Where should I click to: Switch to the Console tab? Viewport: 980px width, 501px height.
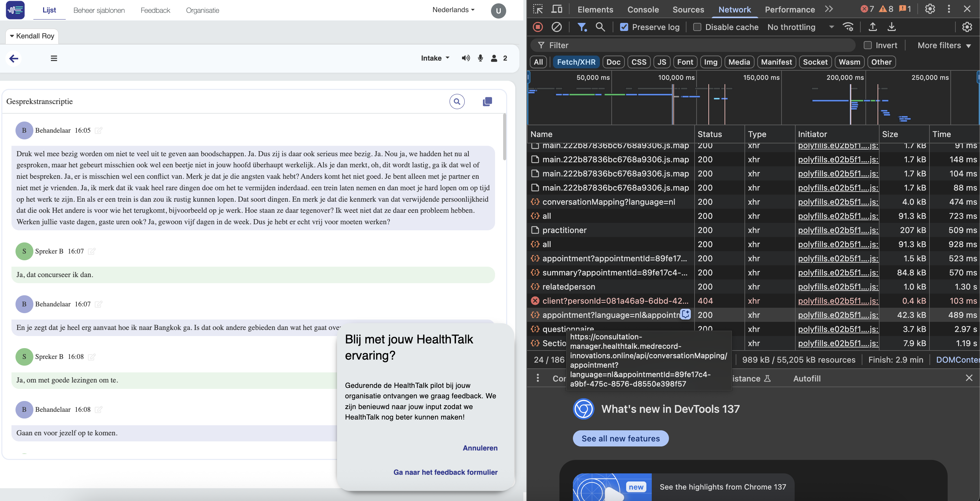click(643, 9)
